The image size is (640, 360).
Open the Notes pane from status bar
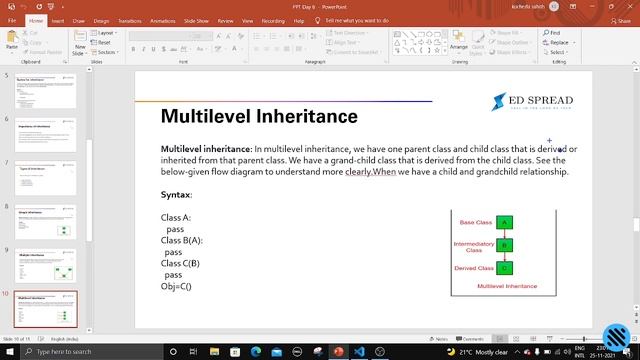click(439, 339)
